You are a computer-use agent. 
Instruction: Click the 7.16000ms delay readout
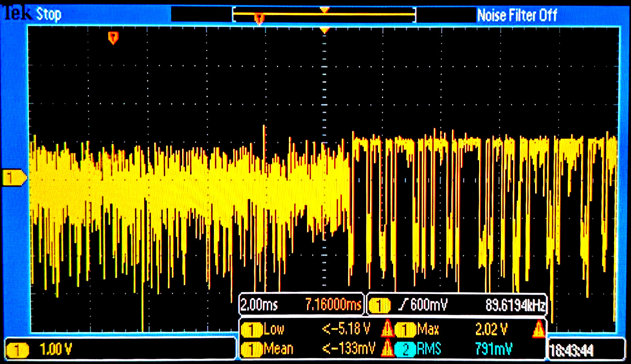(333, 305)
